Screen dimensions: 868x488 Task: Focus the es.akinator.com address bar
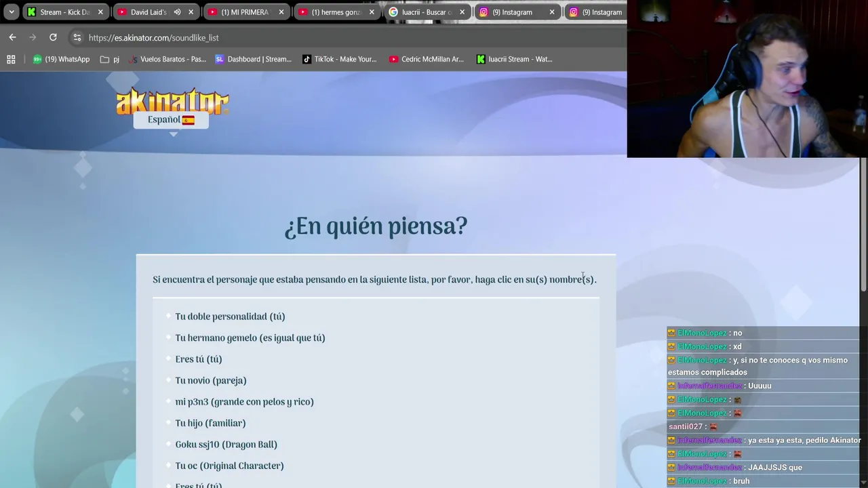click(346, 37)
